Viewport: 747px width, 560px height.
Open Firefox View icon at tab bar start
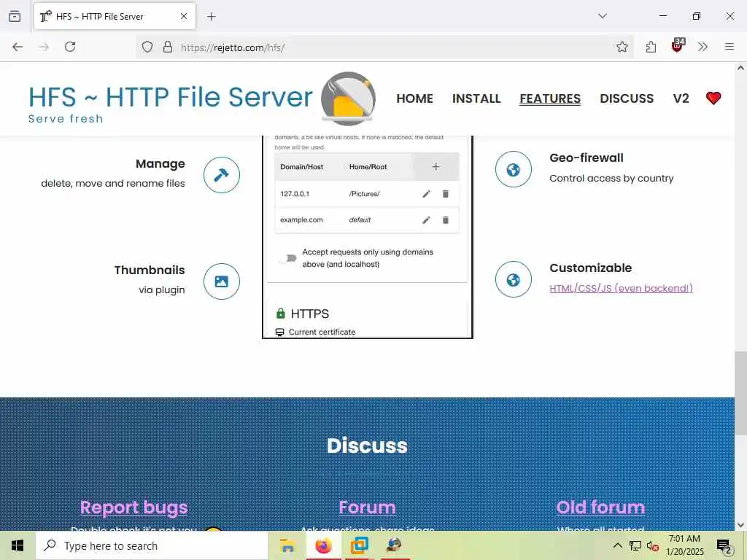click(x=15, y=17)
